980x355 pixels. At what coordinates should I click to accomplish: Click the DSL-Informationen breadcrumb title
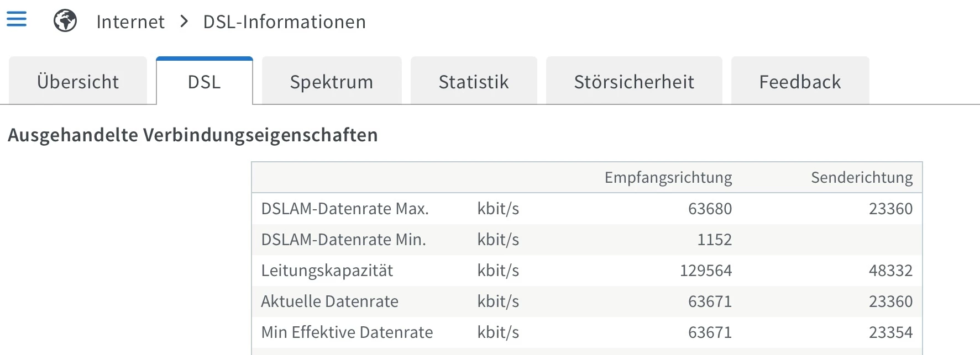(284, 22)
